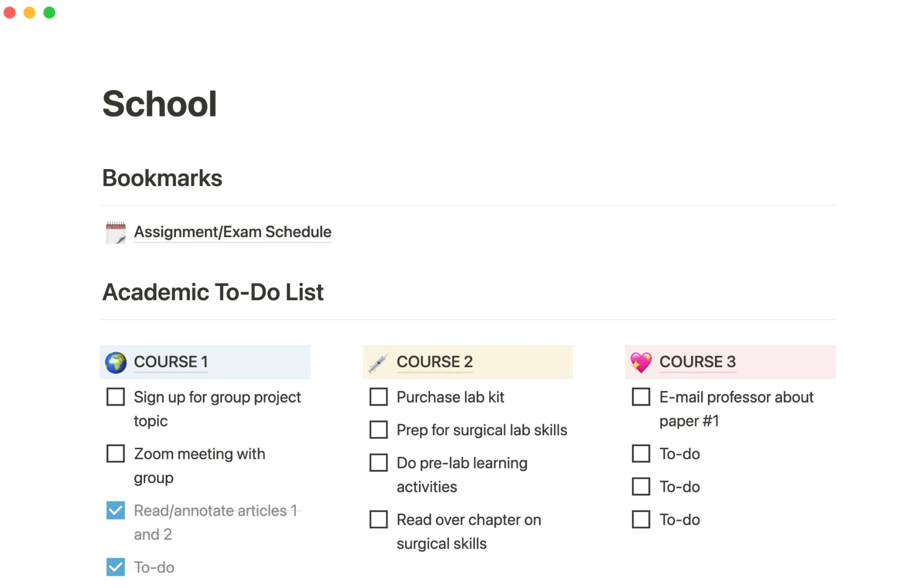Screen dimensions: 902x588
Task: Uncheck Read/annotate articles 1 and 2
Action: 116,511
